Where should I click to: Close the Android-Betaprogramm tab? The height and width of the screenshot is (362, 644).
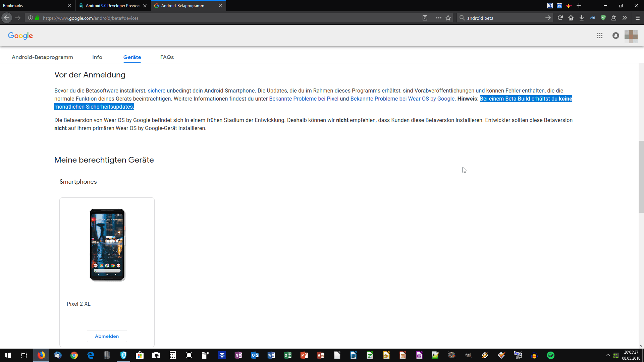click(220, 6)
